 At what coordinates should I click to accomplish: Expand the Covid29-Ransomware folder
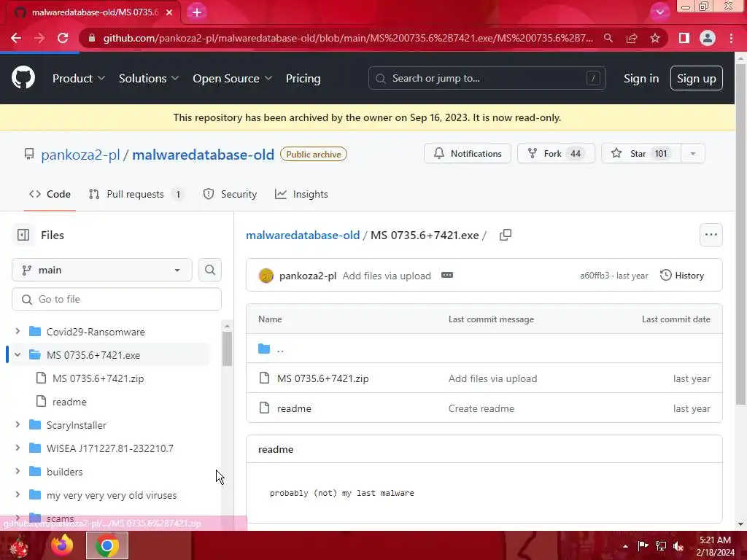point(18,331)
